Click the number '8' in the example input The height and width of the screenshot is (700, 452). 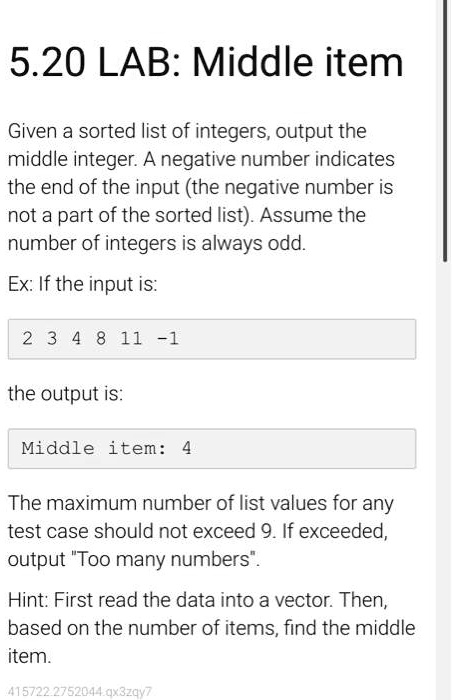pos(101,338)
